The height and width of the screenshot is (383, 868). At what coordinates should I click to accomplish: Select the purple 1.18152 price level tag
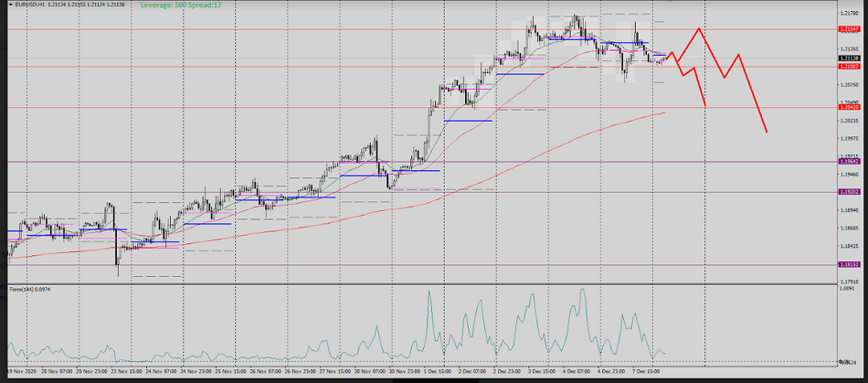(848, 264)
